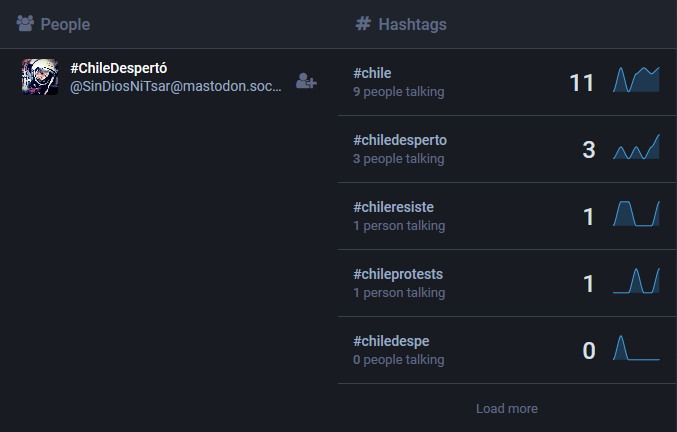
Task: Click the Hashtags section heading
Action: (412, 23)
